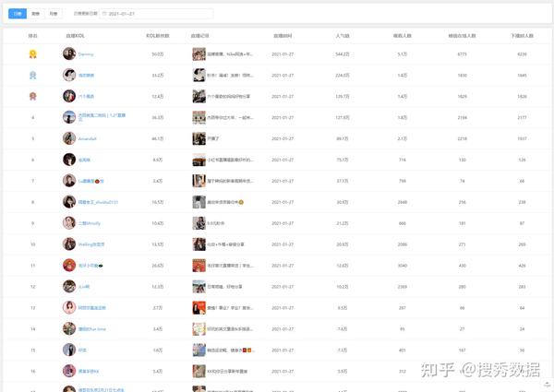
Task: Click the 人气值 column header
Action: point(342,36)
